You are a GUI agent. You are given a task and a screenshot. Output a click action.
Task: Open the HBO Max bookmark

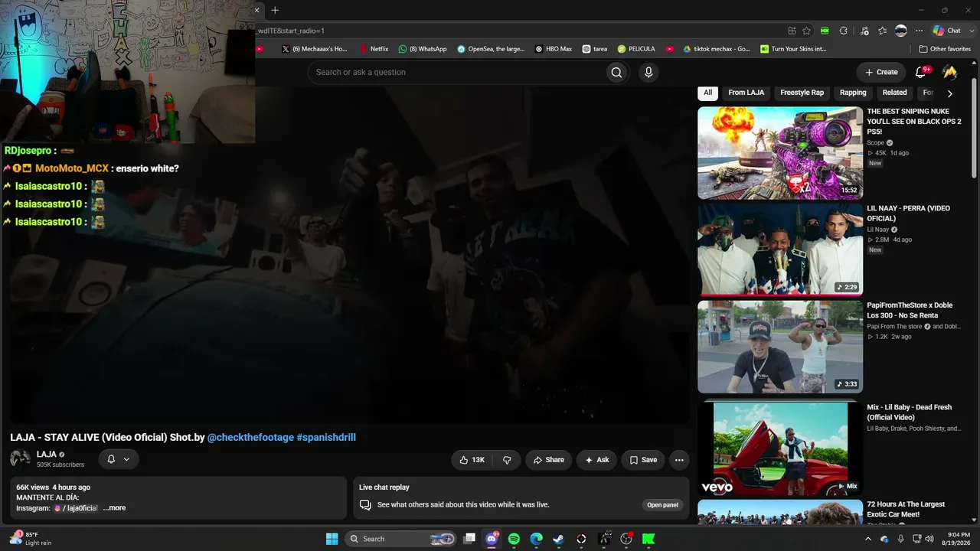click(553, 49)
